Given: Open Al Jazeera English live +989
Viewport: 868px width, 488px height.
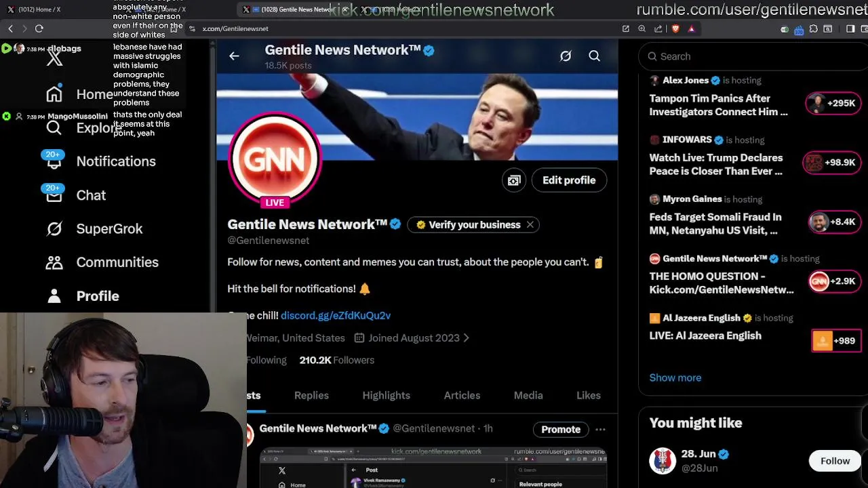Looking at the screenshot, I should [x=837, y=340].
